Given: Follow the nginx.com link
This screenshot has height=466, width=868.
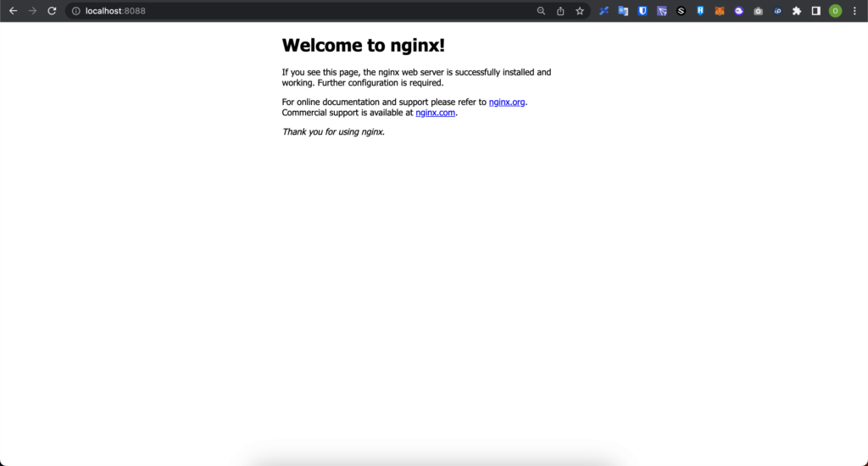Looking at the screenshot, I should (x=435, y=113).
